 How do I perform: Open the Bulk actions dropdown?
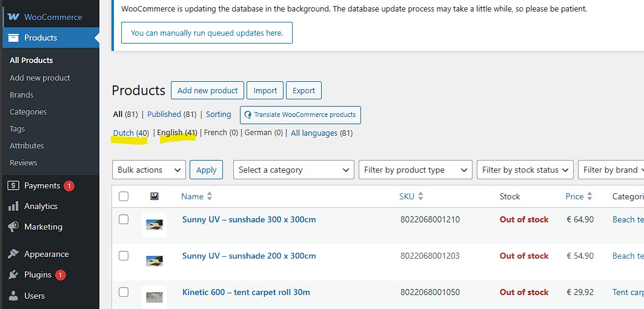(148, 170)
